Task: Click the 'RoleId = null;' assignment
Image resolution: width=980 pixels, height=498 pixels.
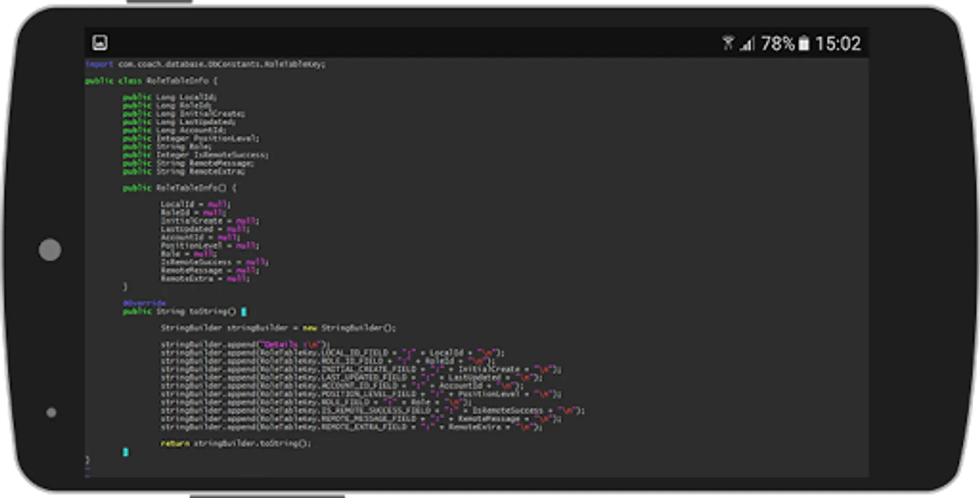Action: (x=194, y=212)
